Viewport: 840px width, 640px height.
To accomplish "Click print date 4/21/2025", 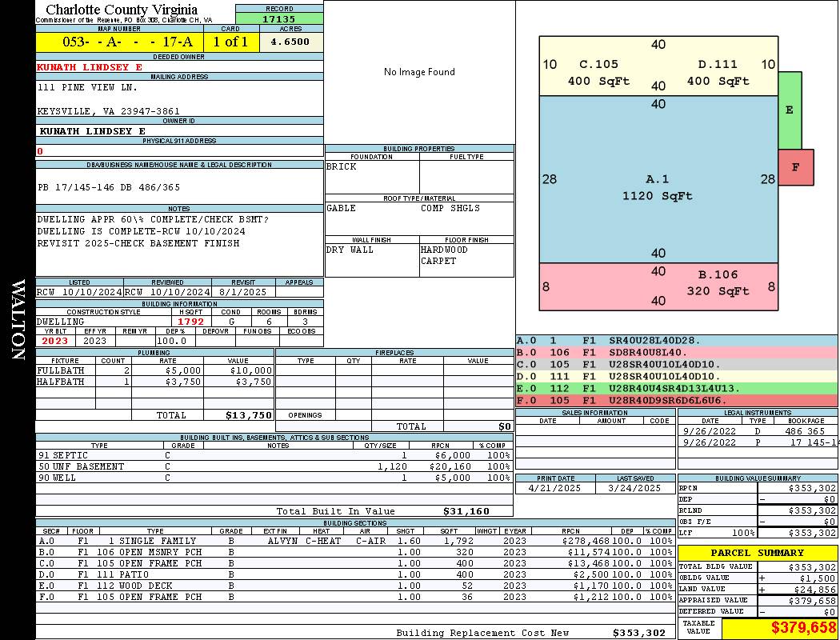I will (x=554, y=488).
